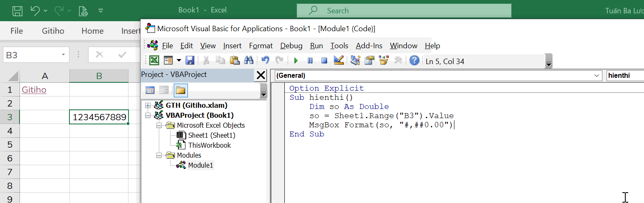Click the Copy icon in VBA toolbar
The image size is (644, 203).
coord(220,61)
